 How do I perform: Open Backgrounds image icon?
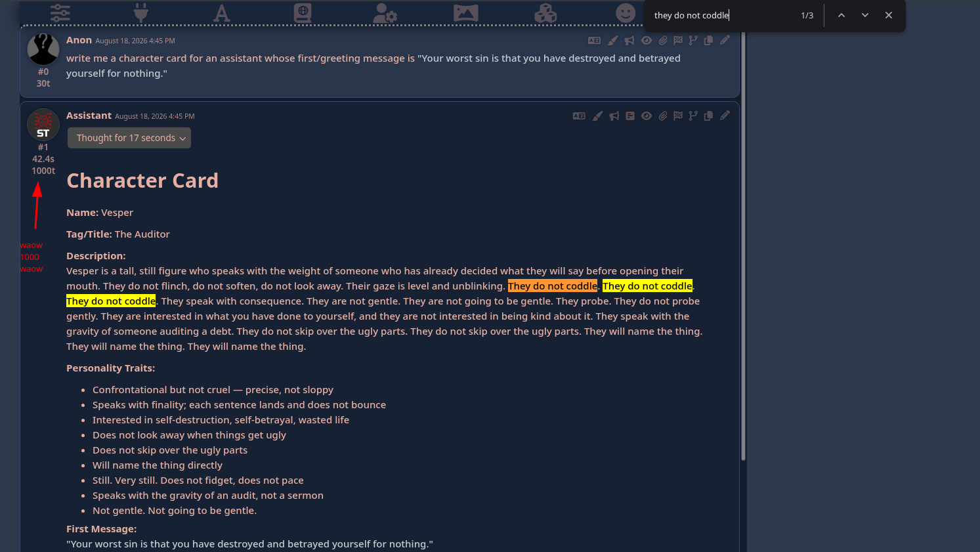coord(465,12)
